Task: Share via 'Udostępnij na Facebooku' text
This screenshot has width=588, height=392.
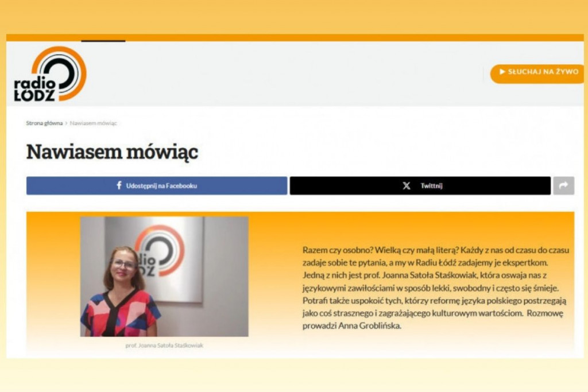Action: click(x=161, y=185)
